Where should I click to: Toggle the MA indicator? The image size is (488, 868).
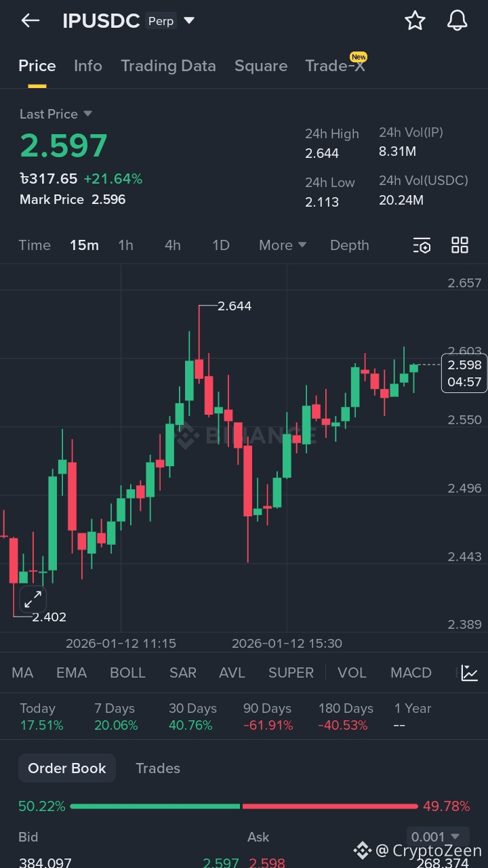pos(22,673)
